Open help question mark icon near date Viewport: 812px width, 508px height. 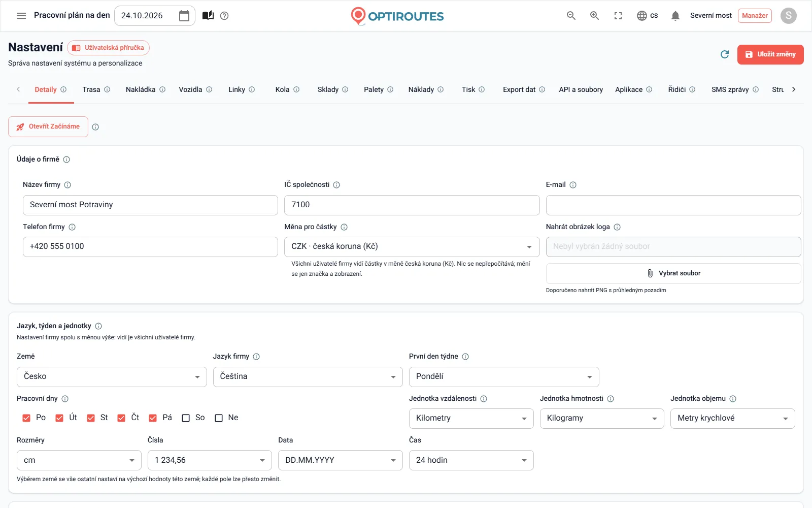tap(224, 16)
